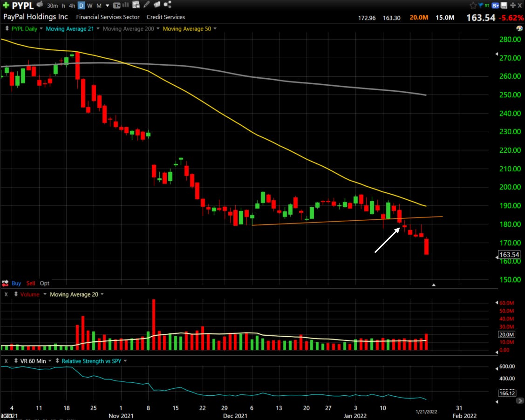Switch to the 30m time frame

coord(52,5)
